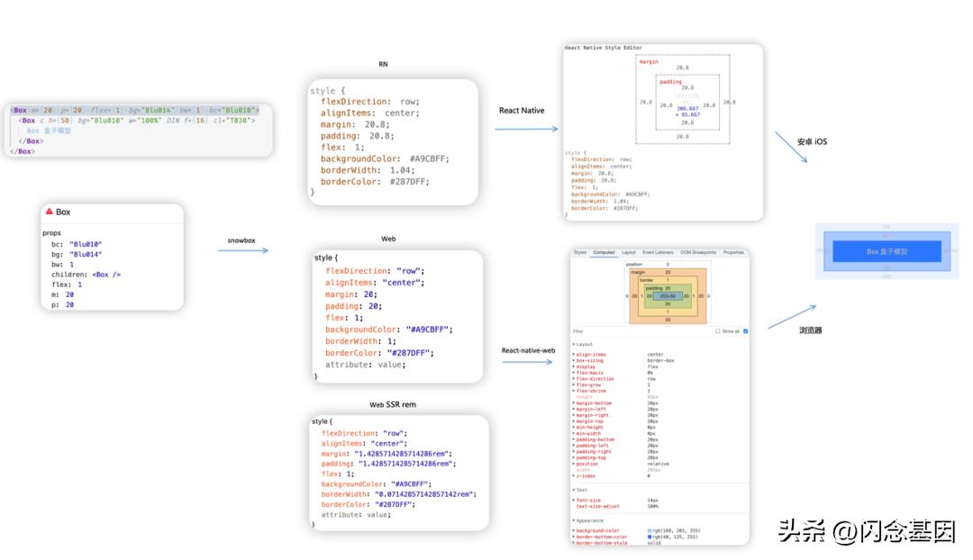Switch to the Styles tab
The image size is (973, 560).
click(580, 252)
